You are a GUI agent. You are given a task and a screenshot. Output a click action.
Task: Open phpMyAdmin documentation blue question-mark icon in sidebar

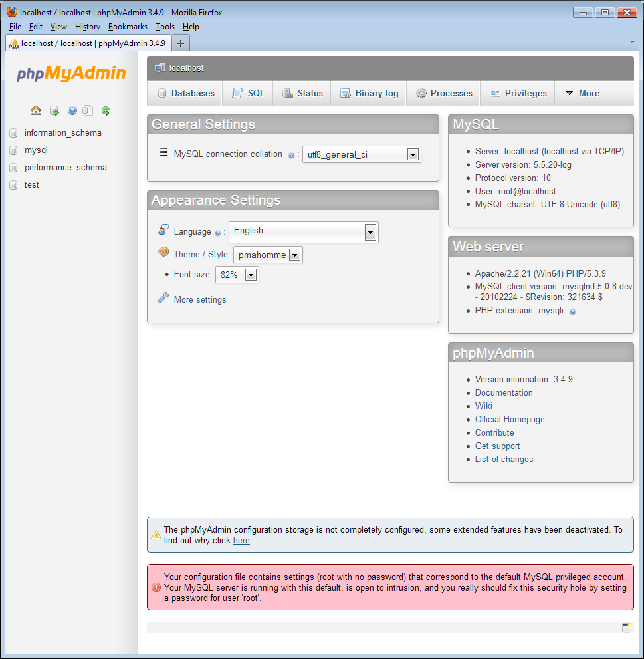point(72,110)
